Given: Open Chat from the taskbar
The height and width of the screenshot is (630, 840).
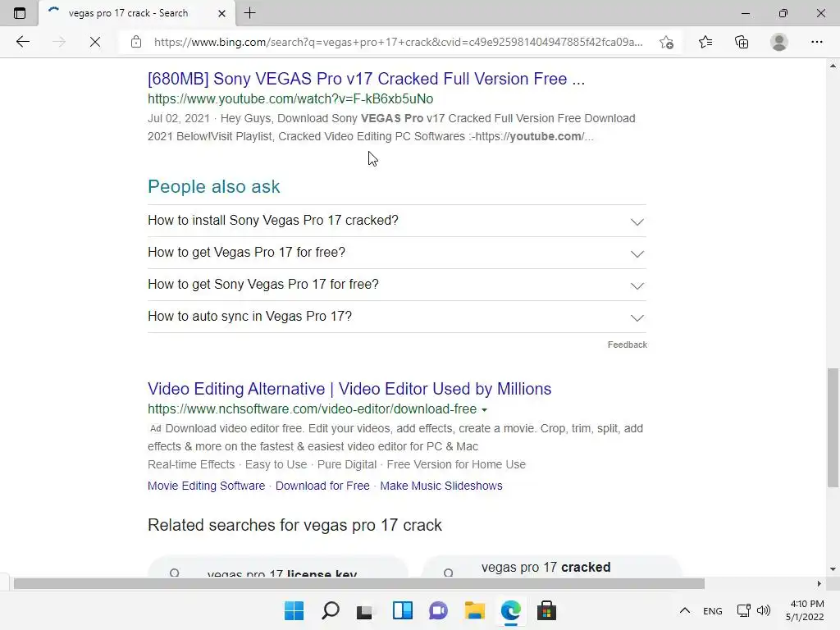Looking at the screenshot, I should (x=438, y=610).
